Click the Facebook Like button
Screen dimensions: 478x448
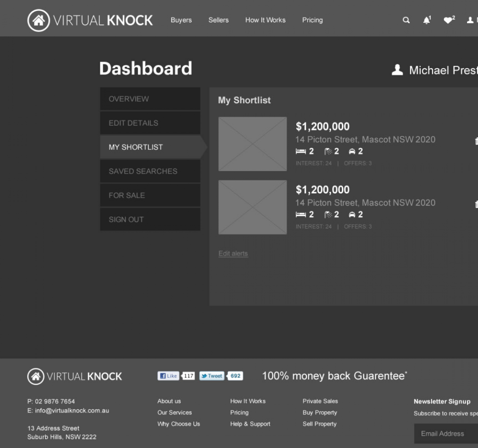point(168,376)
